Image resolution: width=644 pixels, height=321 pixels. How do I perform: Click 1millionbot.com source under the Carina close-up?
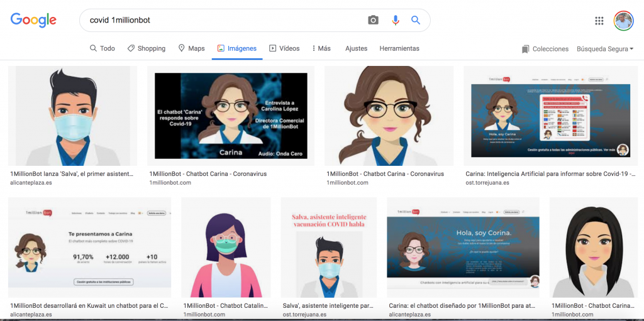click(x=347, y=183)
